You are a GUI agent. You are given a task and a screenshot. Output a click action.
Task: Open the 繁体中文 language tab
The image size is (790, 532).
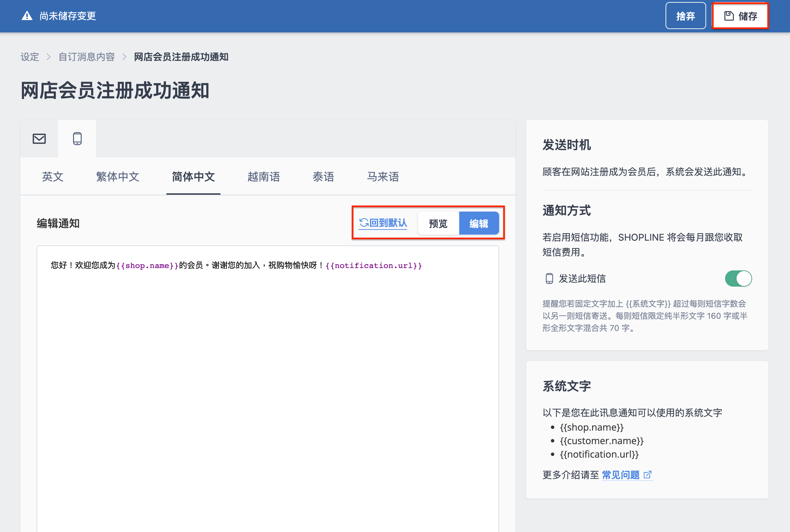(x=117, y=176)
